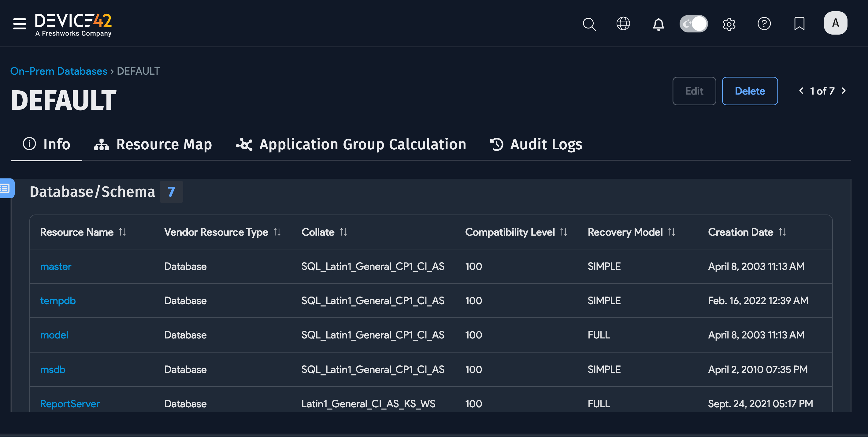Open saved bookmarks icon

[799, 24]
